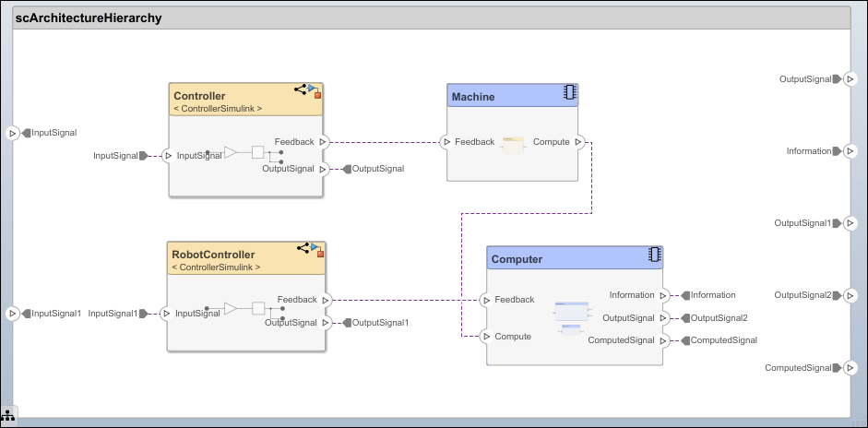Click Computer's ComputedSignal output port
The height and width of the screenshot is (428, 868).
click(663, 341)
